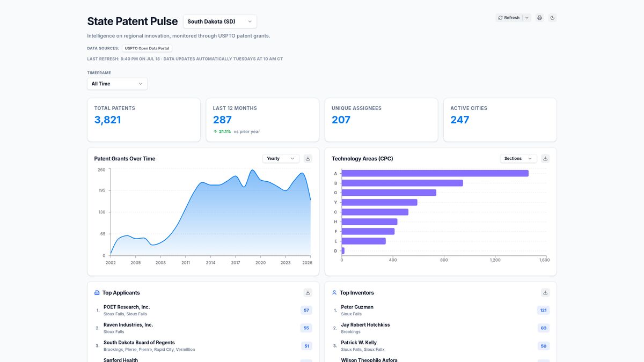Click the USPTO Open Data Portal badge
This screenshot has height=362, width=644.
(x=147, y=48)
